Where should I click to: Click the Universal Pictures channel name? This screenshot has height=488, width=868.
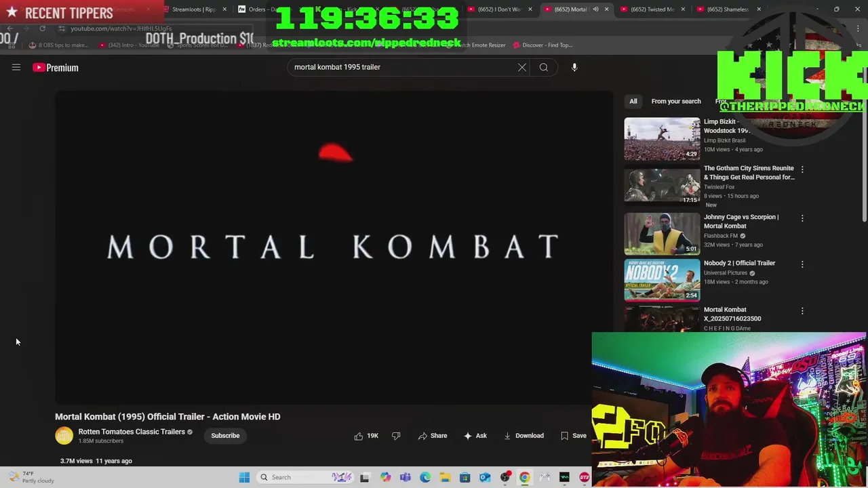point(726,273)
